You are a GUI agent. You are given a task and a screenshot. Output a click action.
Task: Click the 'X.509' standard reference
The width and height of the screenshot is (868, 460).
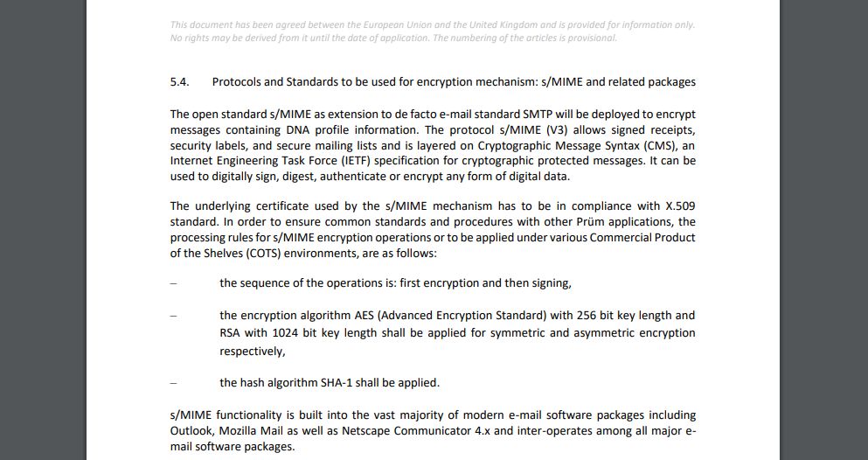point(679,206)
